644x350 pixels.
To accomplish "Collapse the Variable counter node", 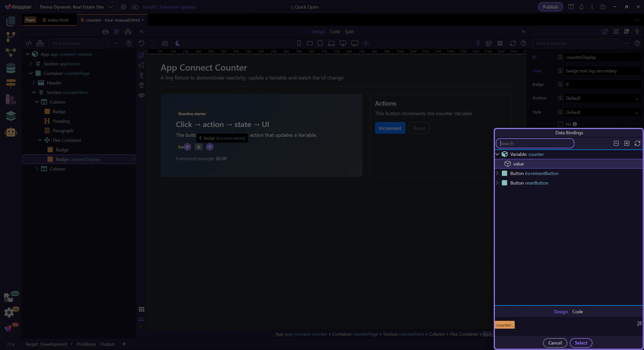I will 497,154.
